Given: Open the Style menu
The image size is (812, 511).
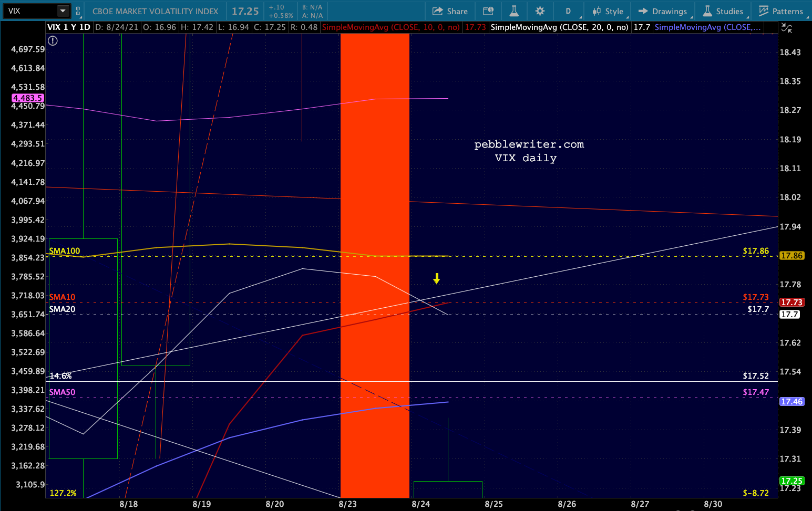Looking at the screenshot, I should click(x=608, y=11).
